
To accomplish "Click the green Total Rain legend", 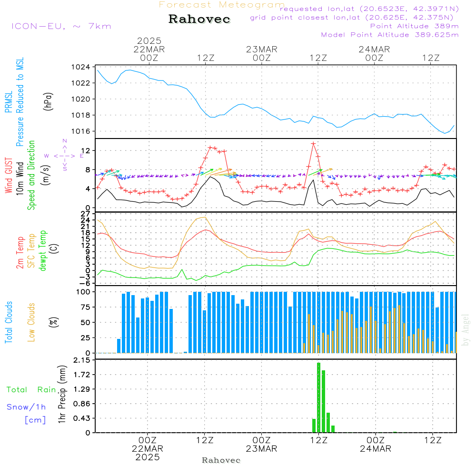I will [31, 390].
